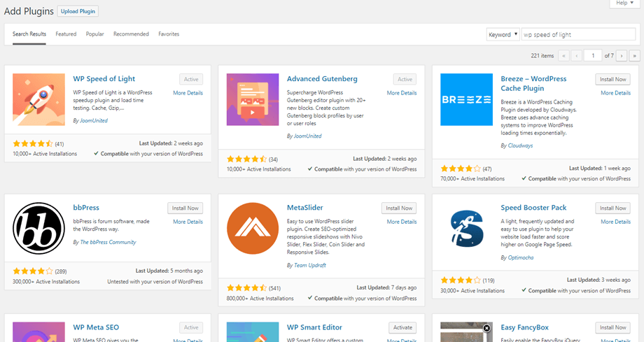Activate the WP Smart Editor plugin
This screenshot has height=342, width=644.
[x=402, y=327]
